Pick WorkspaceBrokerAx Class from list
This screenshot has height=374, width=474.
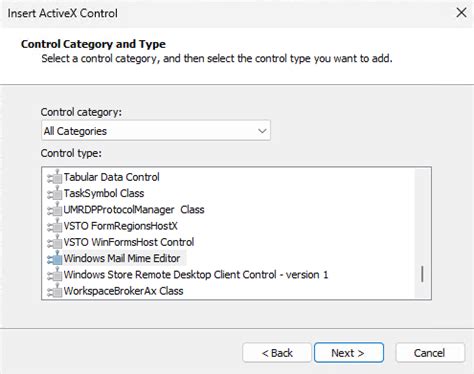click(123, 291)
